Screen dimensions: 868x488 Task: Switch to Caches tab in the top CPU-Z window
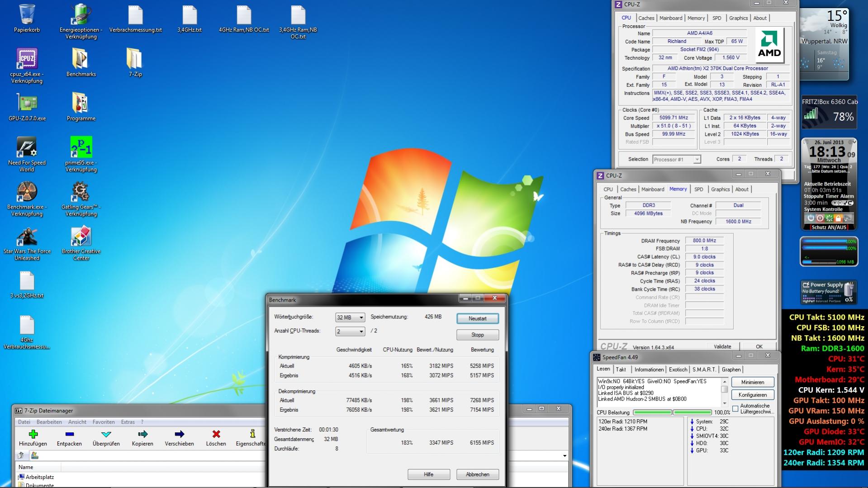tap(646, 18)
